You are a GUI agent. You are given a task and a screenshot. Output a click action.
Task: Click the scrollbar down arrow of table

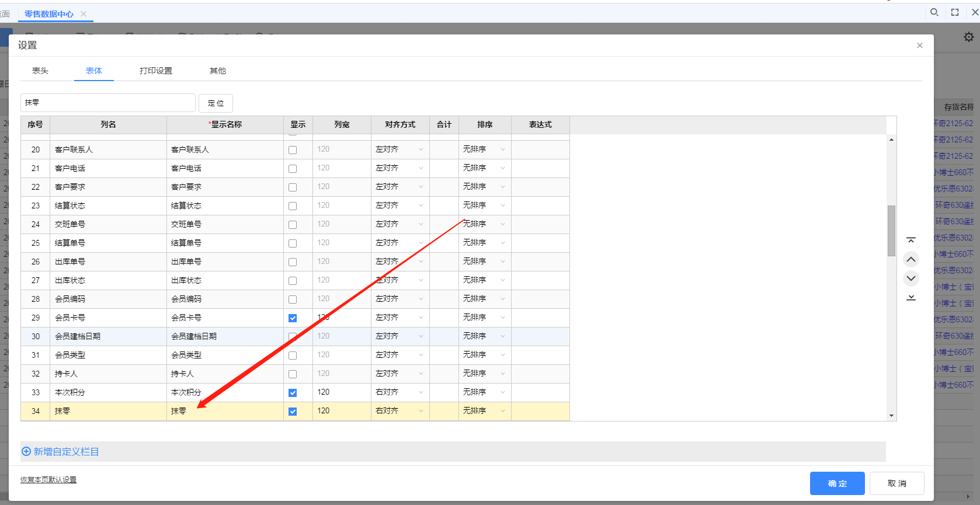click(891, 416)
